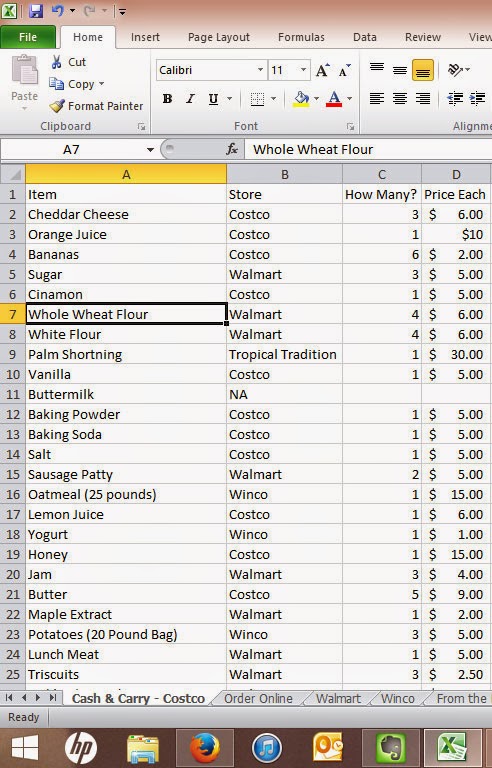Click the Insert Function fx icon

(232, 149)
